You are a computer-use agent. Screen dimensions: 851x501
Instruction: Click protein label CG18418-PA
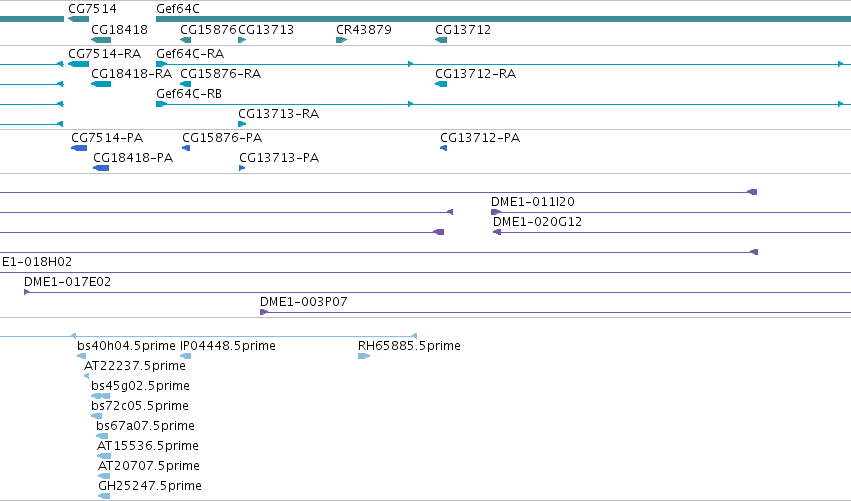[x=133, y=157]
